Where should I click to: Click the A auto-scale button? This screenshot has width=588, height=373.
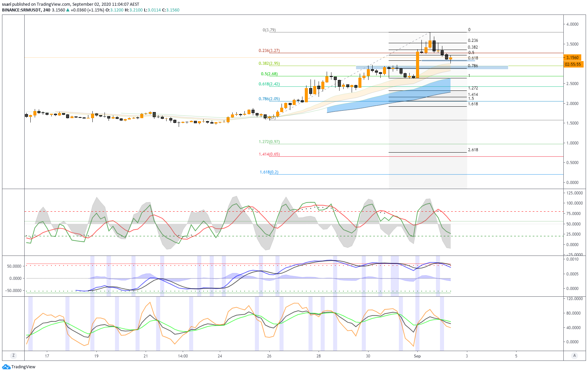tap(575, 355)
